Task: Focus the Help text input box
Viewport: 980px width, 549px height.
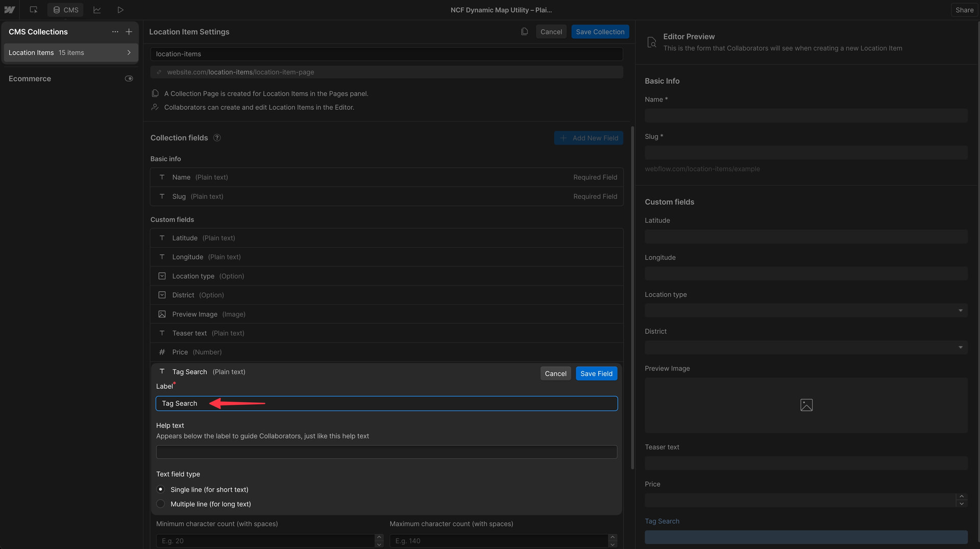Action: point(386,452)
